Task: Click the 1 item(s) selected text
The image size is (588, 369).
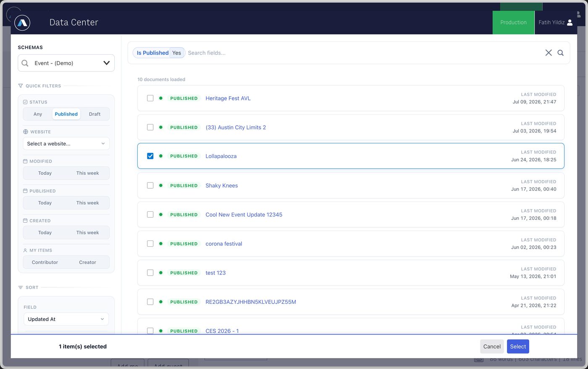Action: (x=83, y=346)
